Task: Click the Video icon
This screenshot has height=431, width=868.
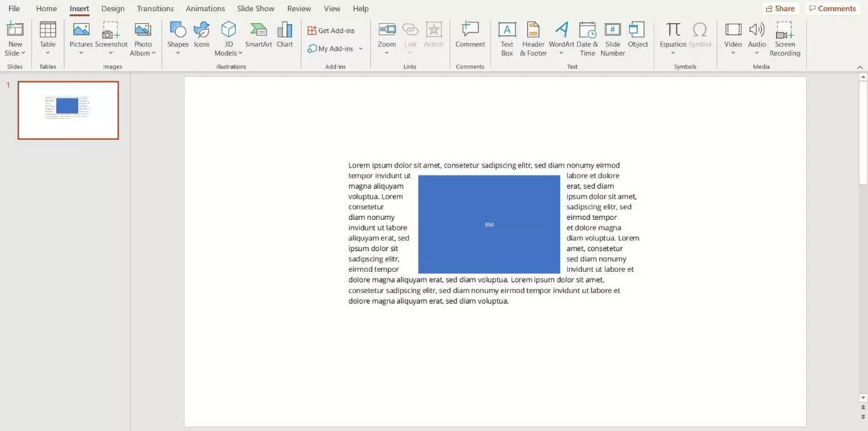Action: (733, 30)
